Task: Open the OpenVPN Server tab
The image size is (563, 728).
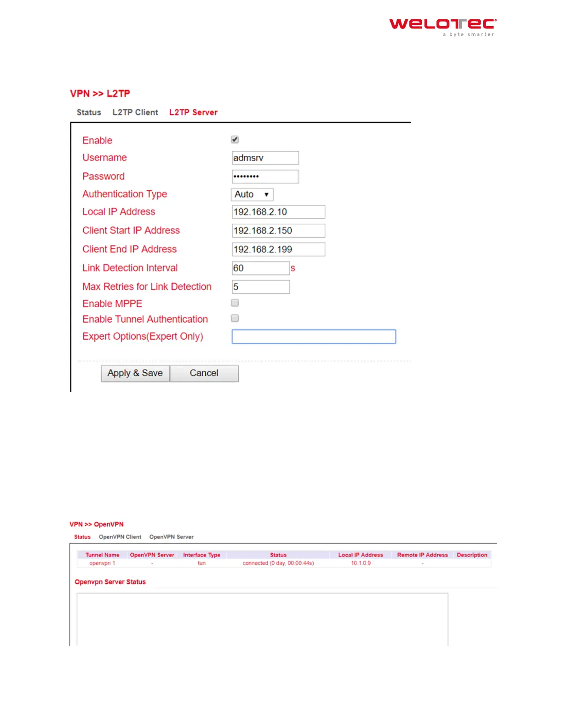Action: 172,537
